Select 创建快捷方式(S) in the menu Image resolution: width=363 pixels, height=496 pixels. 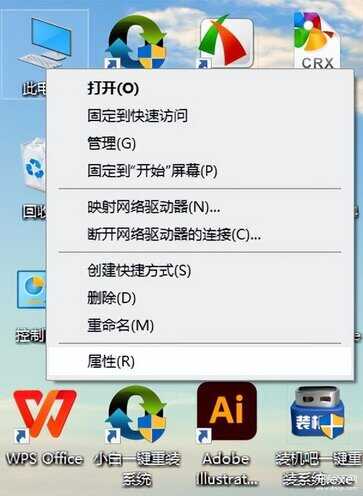pos(200,270)
